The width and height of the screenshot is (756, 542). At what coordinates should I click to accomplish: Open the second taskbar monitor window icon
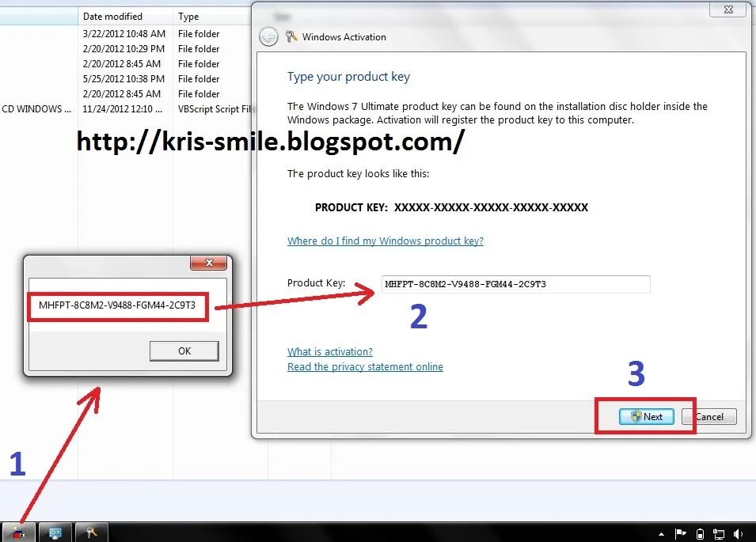coord(55,533)
